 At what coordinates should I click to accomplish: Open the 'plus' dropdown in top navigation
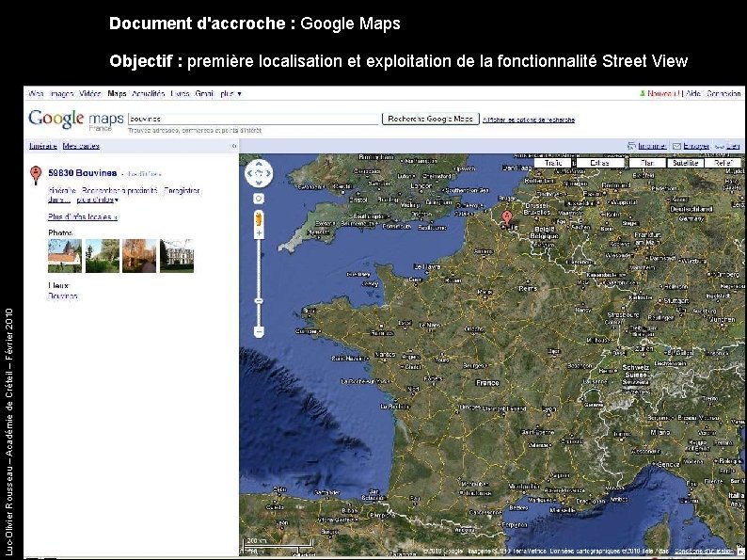tap(231, 93)
